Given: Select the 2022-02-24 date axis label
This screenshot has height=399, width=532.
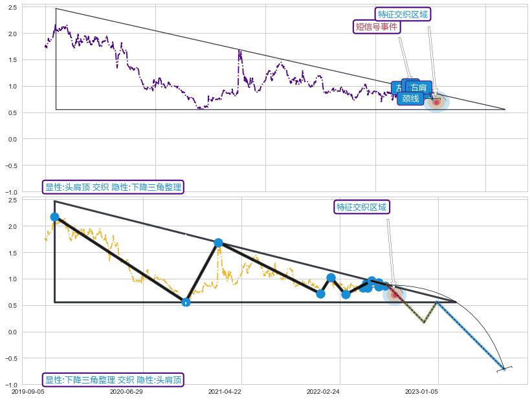Looking at the screenshot, I should pos(323,392).
